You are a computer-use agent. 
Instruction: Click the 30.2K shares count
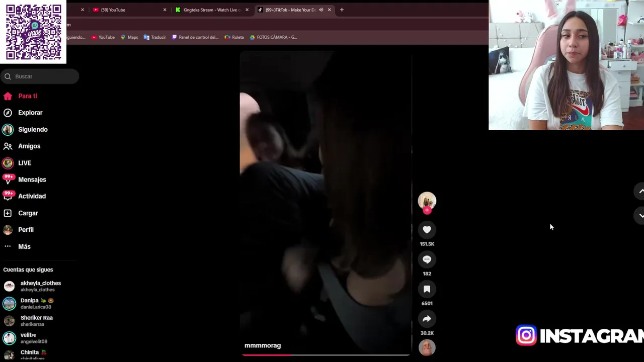[427, 333]
